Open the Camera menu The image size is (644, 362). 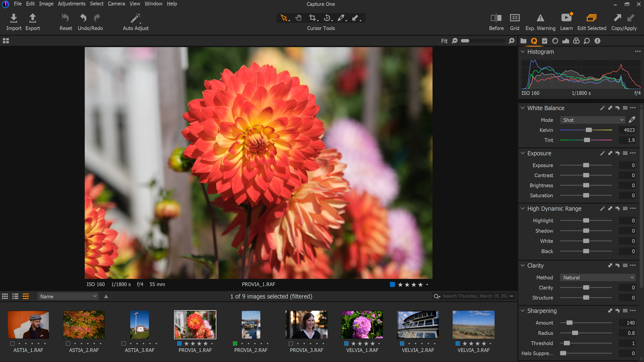pos(116,4)
